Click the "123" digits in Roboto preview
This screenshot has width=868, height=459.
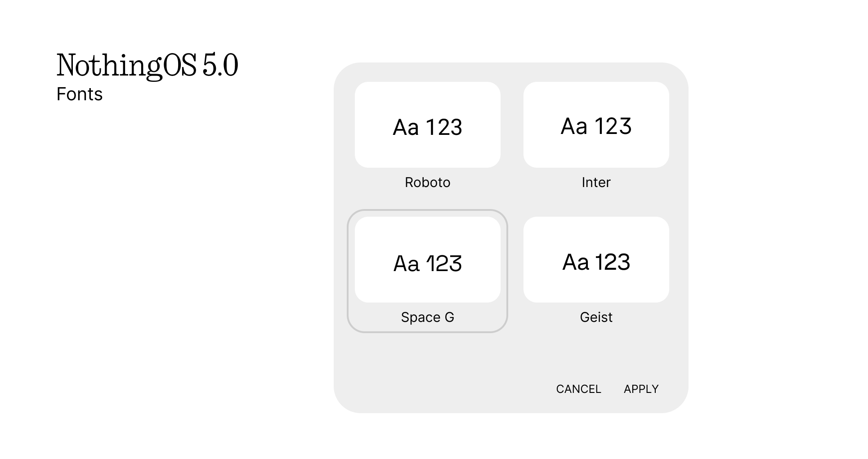[444, 127]
